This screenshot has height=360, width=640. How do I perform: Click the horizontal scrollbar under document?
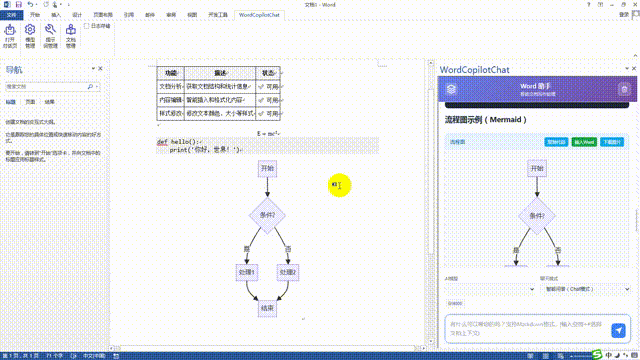coord(267,348)
